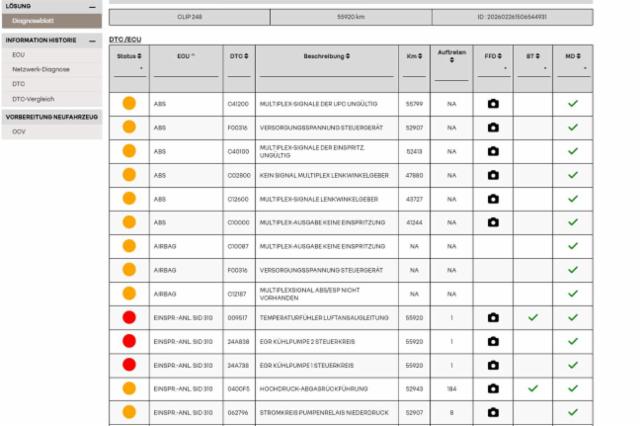
Task: Open freeze frame camera for DTC C41200
Action: point(492,103)
